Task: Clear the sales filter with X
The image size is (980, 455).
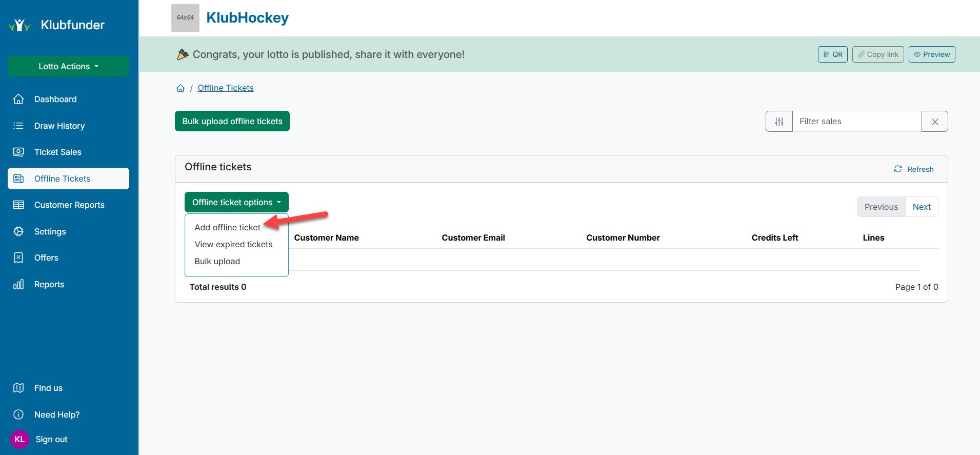Action: click(934, 122)
